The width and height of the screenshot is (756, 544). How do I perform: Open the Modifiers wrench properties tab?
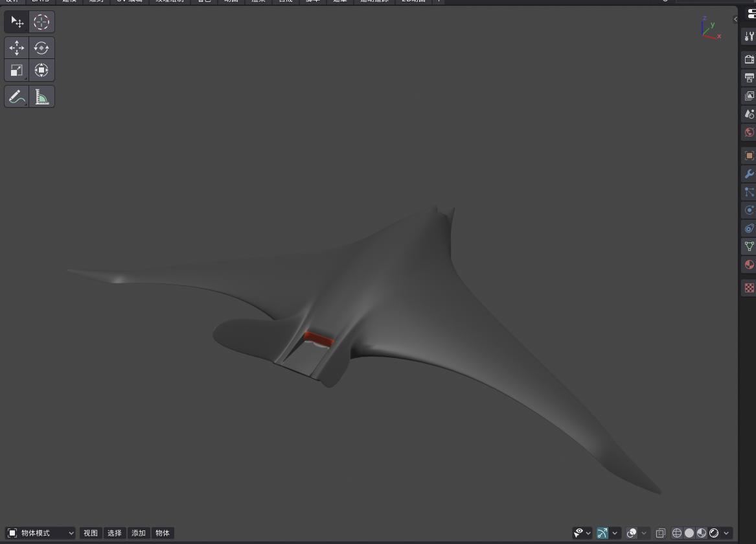pos(749,174)
